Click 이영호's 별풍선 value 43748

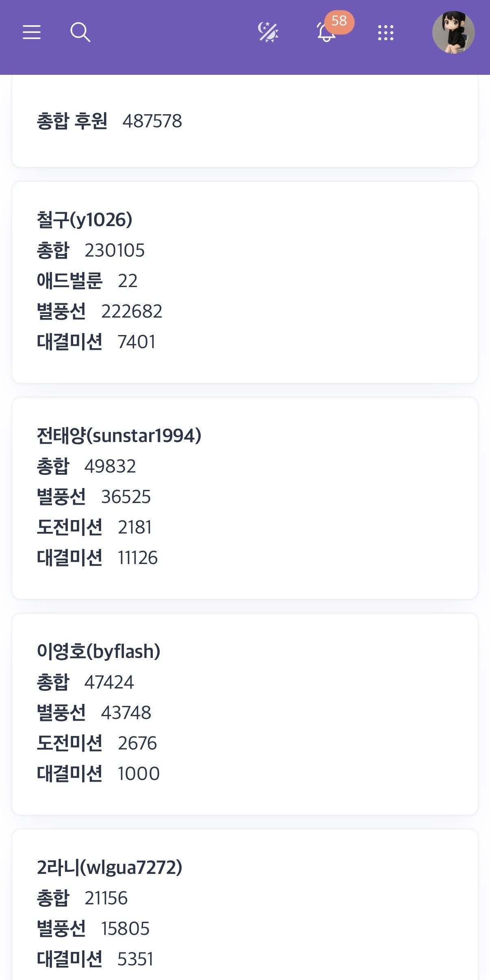pos(126,713)
